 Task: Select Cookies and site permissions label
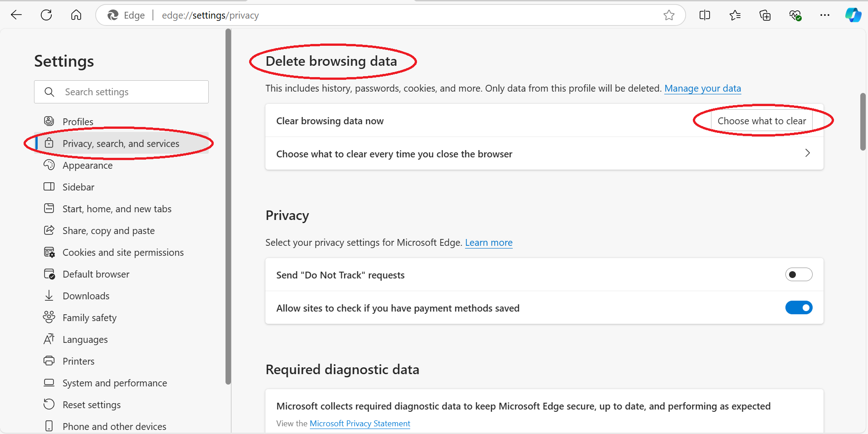pos(123,252)
